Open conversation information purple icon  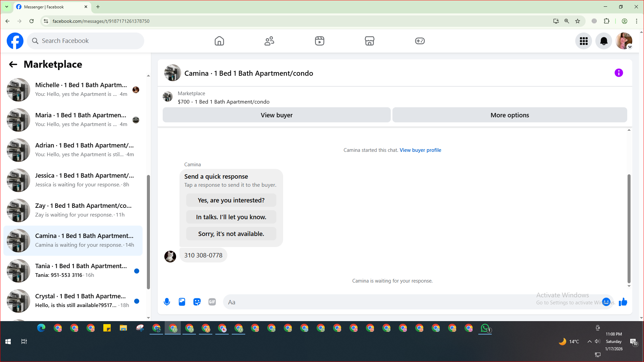coord(619,73)
